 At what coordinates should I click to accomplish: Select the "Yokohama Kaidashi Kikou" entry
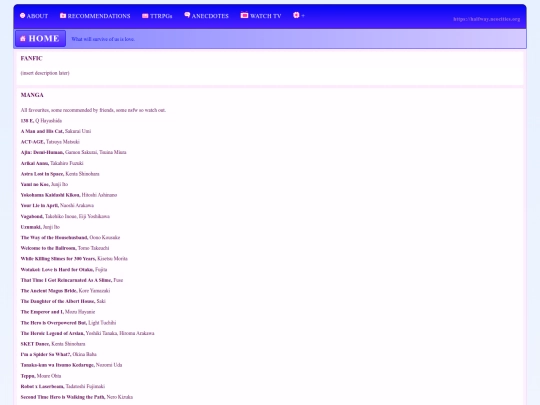(69, 195)
